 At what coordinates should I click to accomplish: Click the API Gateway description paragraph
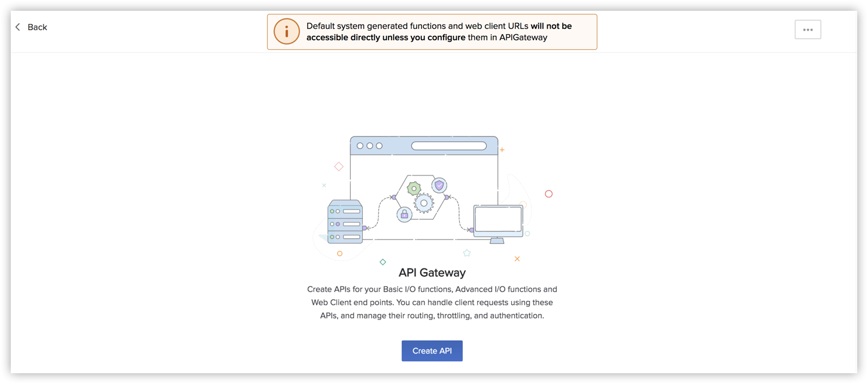point(432,303)
